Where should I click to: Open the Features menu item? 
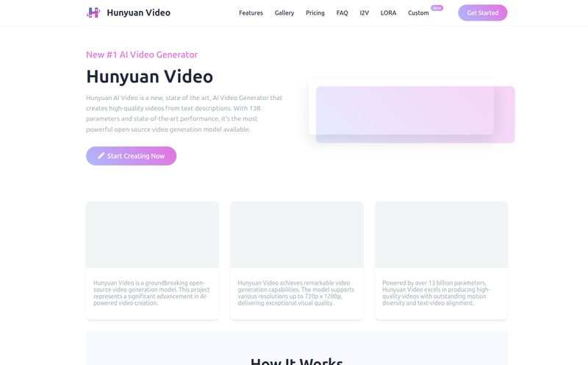point(251,13)
